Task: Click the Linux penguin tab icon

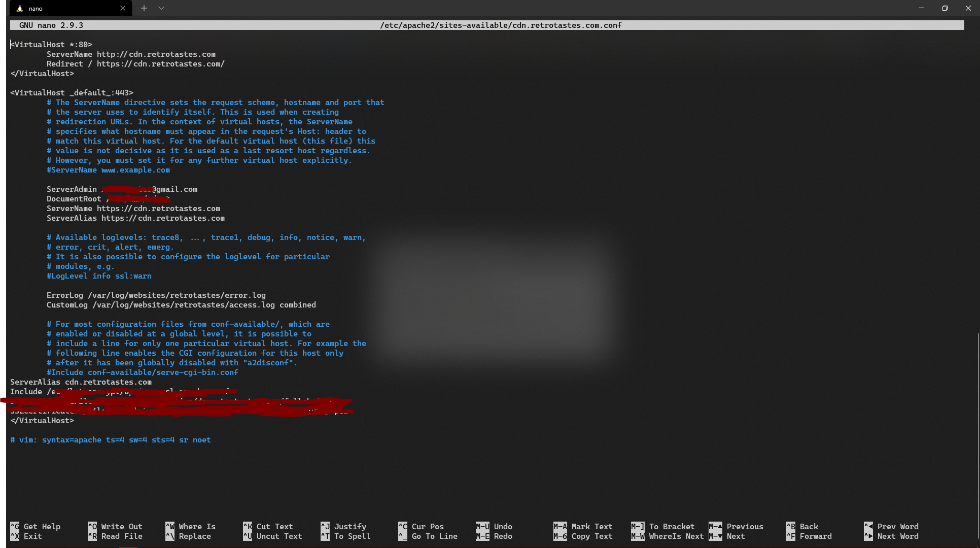Action: point(19,9)
